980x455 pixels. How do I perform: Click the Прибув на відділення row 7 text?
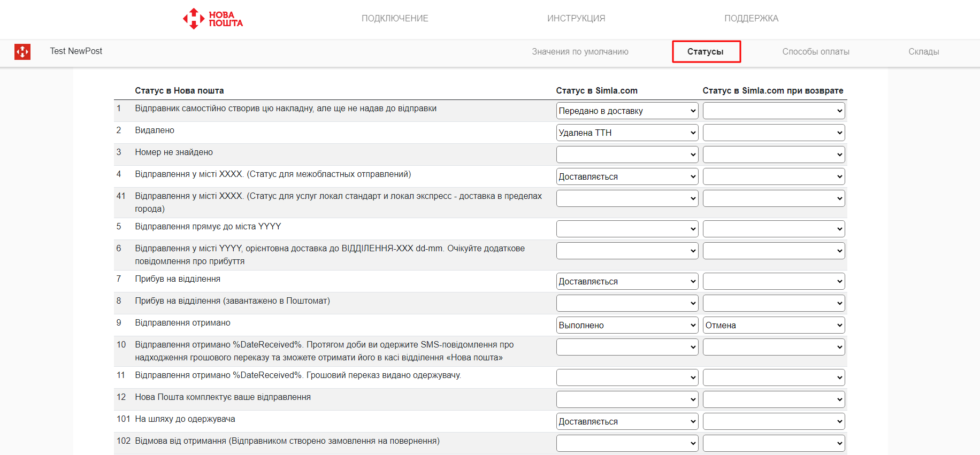pyautogui.click(x=178, y=279)
